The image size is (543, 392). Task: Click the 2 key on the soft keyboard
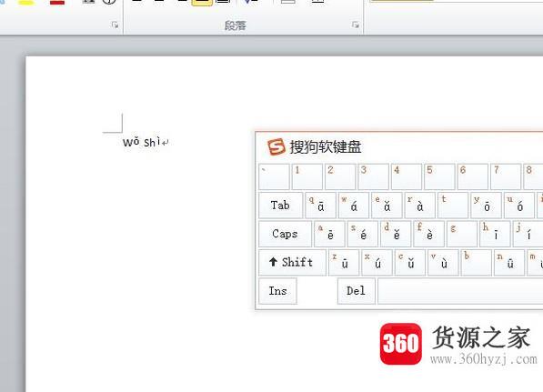[x=340, y=176]
